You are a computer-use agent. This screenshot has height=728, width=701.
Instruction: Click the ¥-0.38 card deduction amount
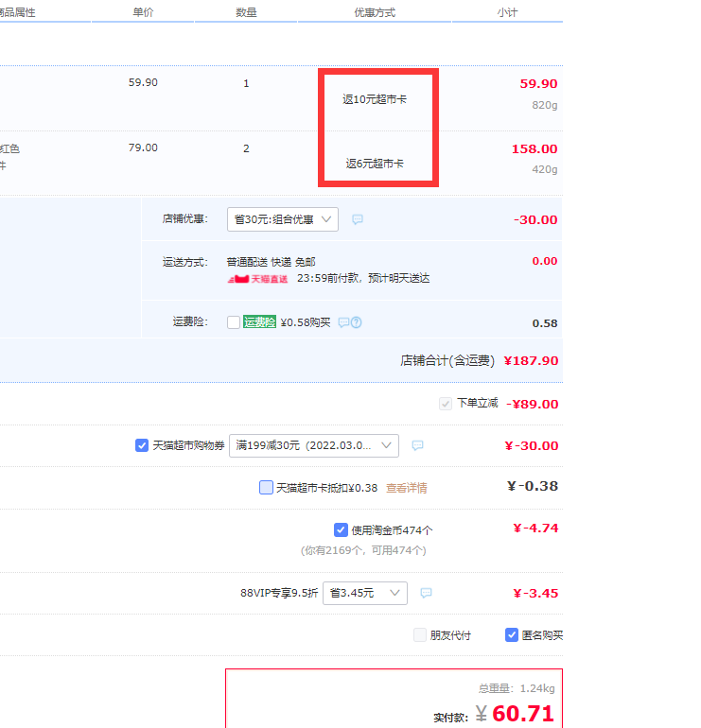click(x=533, y=486)
